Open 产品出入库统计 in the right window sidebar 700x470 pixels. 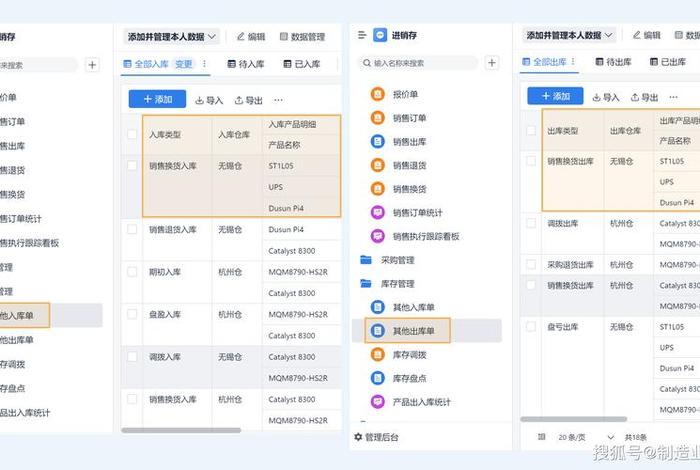tap(411, 402)
